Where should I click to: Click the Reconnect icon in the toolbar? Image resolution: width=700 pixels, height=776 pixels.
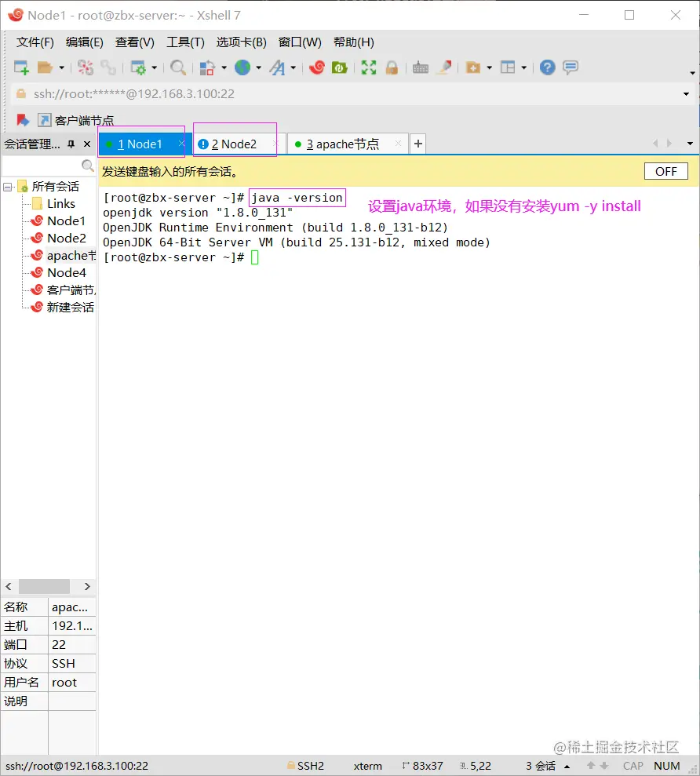108,67
